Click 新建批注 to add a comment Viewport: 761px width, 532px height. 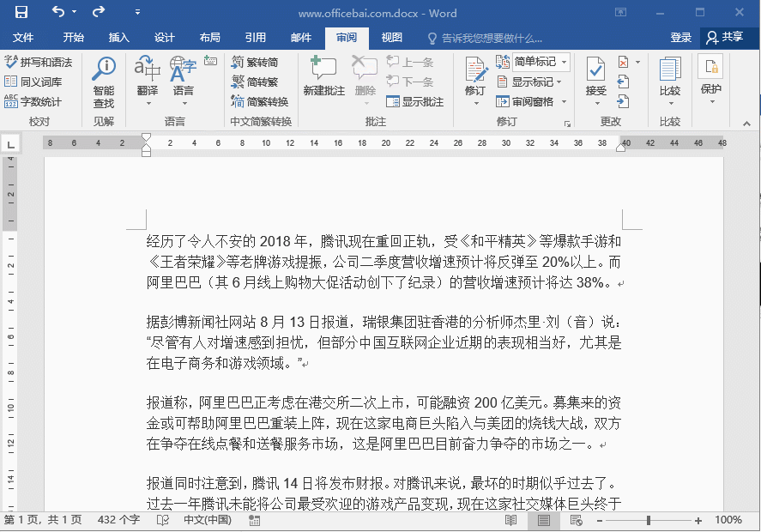[323, 76]
